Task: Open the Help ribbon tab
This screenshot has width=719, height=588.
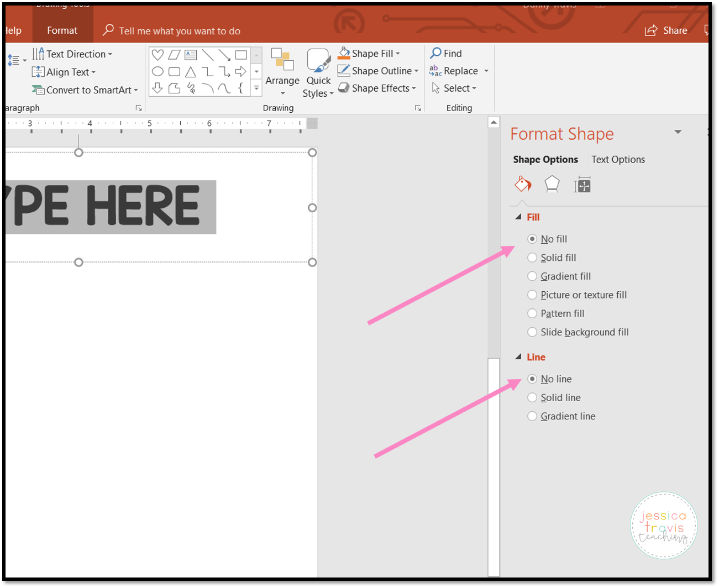Action: 13,30
